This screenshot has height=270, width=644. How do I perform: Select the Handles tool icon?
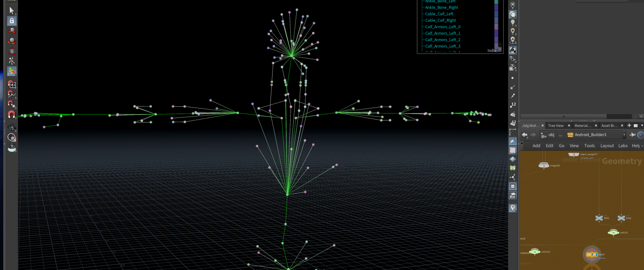(12, 72)
